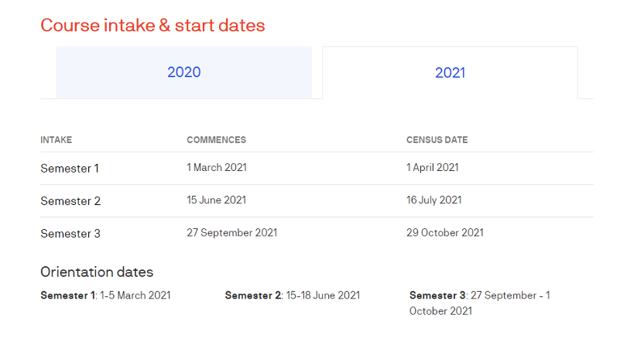Click the 'Orientation dates' subheading
Screen dimensions: 644x342
97,272
